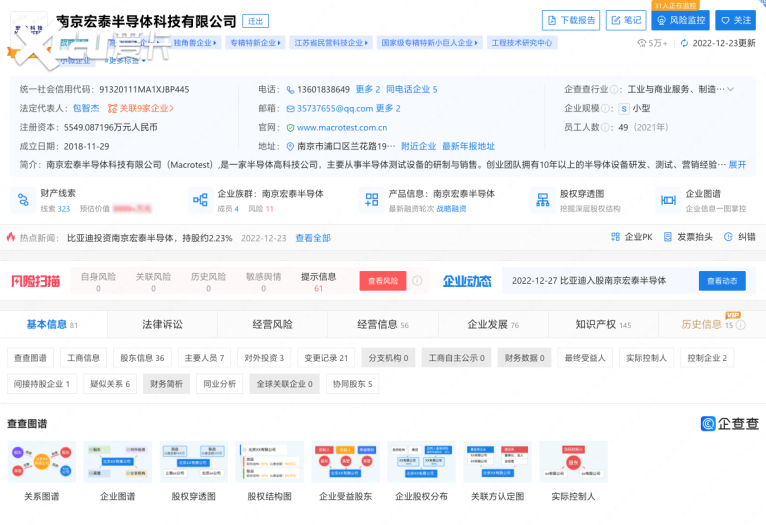Click the 工程技术研究中心 tag

(x=521, y=42)
